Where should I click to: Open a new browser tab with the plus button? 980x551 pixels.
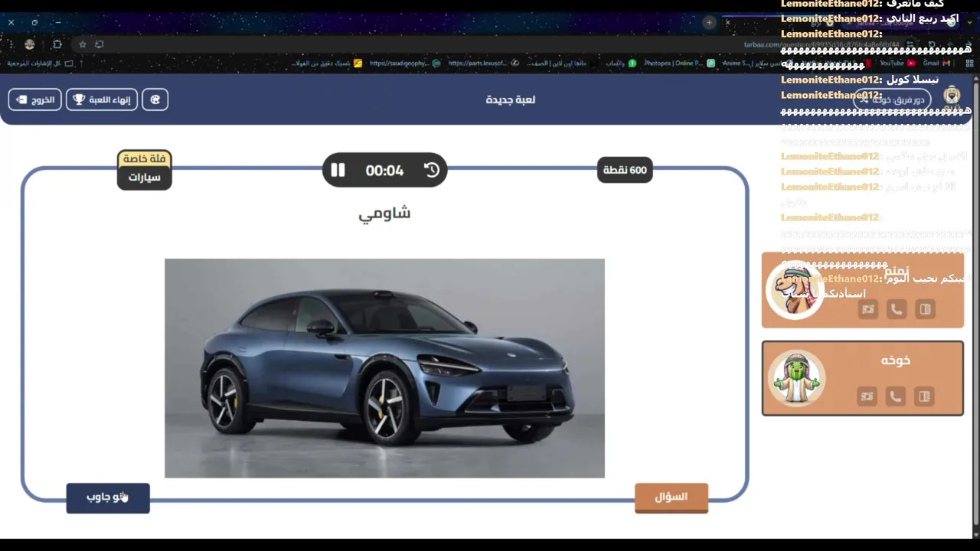pyautogui.click(x=709, y=22)
